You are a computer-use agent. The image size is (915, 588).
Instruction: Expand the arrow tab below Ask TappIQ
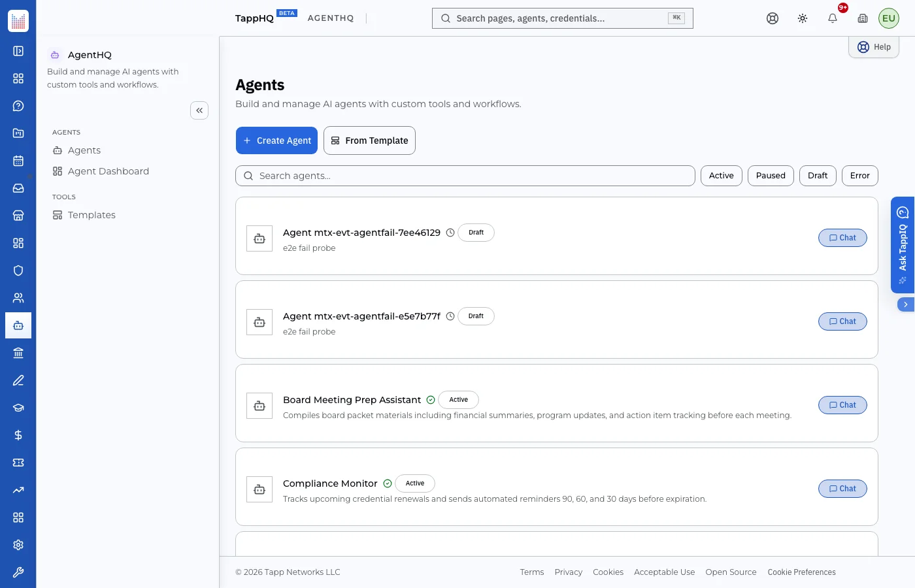(906, 304)
